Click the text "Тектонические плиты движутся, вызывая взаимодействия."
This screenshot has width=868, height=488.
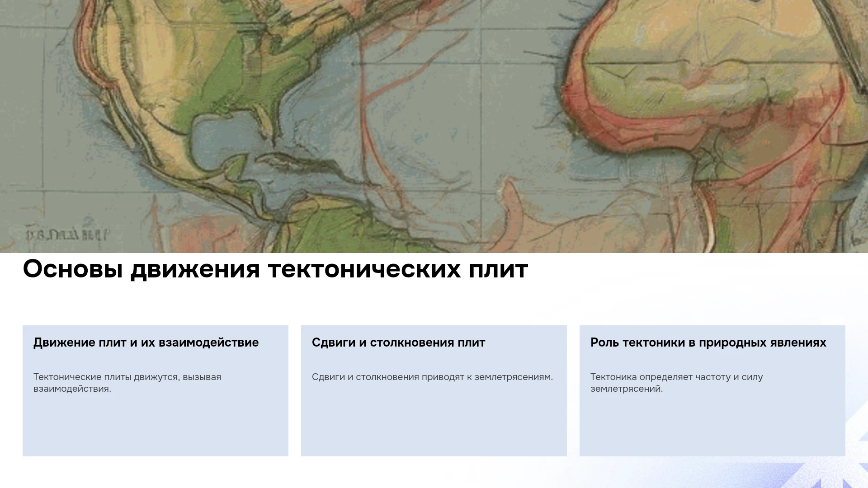pos(127,383)
